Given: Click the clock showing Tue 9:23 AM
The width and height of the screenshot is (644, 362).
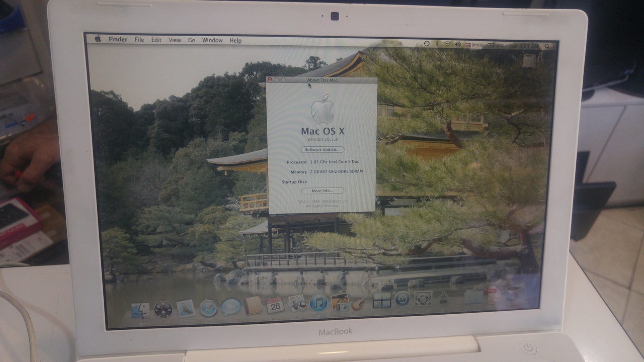Looking at the screenshot, I should pyautogui.click(x=524, y=46).
